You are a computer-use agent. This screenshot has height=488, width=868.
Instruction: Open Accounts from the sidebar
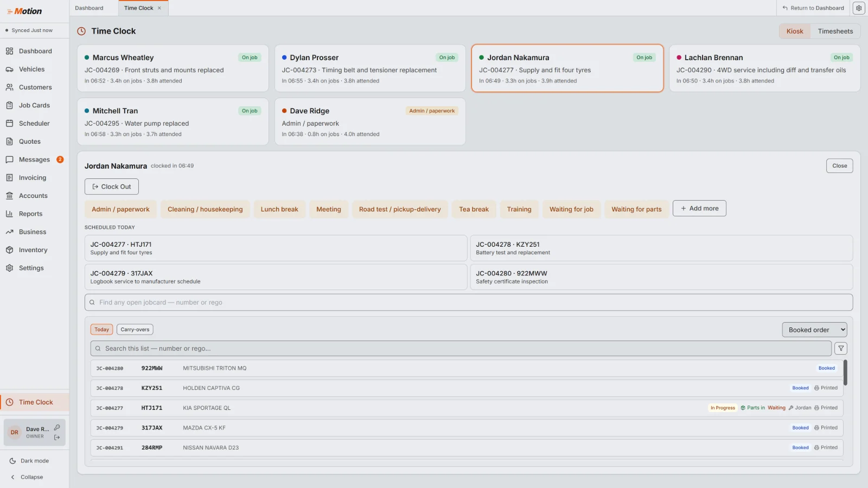tap(35, 196)
